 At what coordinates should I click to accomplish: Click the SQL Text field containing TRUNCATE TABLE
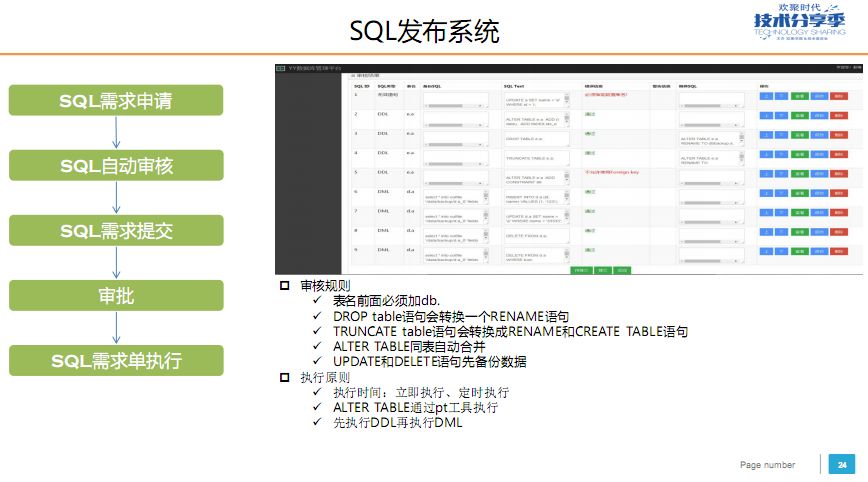536,159
